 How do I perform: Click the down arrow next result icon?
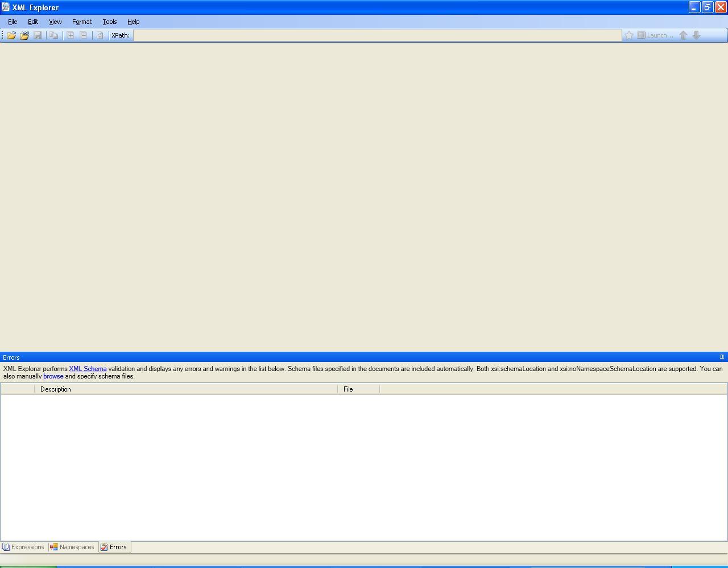coord(696,35)
